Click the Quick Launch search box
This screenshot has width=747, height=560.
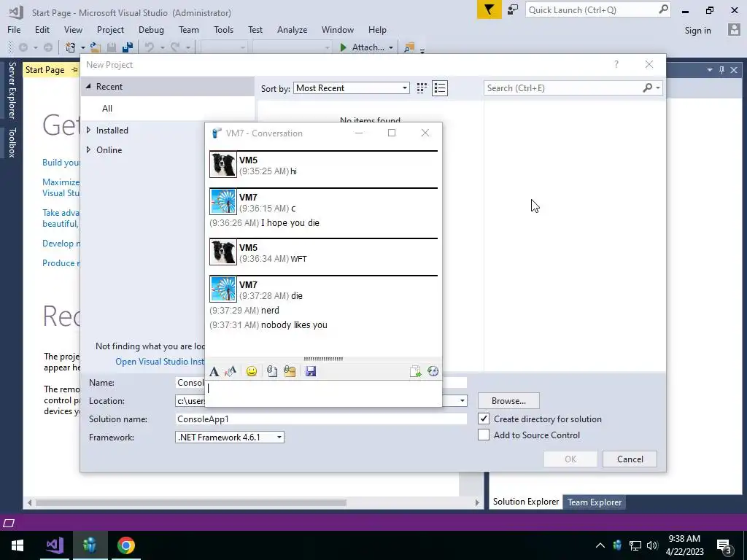point(592,9)
